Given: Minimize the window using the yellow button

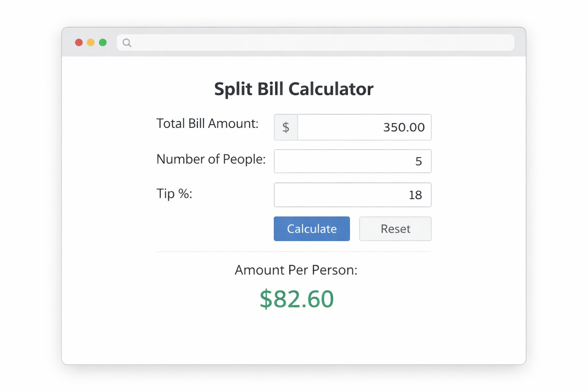Looking at the screenshot, I should (x=91, y=42).
